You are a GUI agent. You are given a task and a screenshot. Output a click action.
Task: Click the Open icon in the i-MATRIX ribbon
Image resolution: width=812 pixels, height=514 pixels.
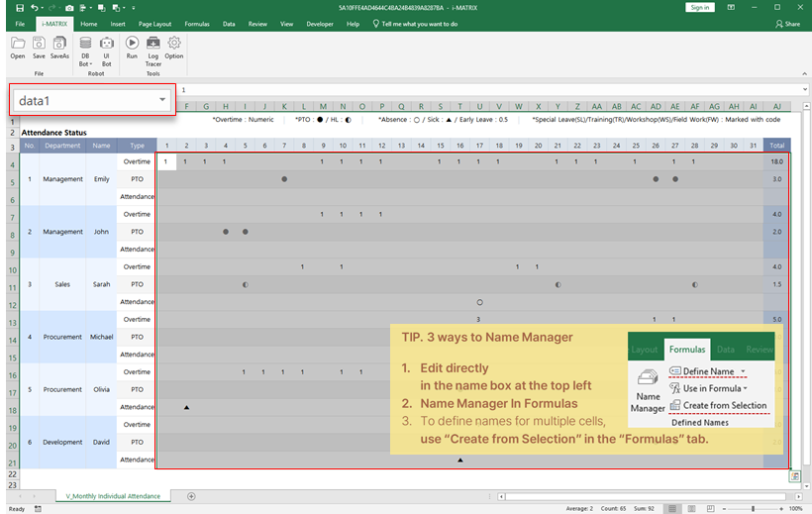[x=18, y=47]
